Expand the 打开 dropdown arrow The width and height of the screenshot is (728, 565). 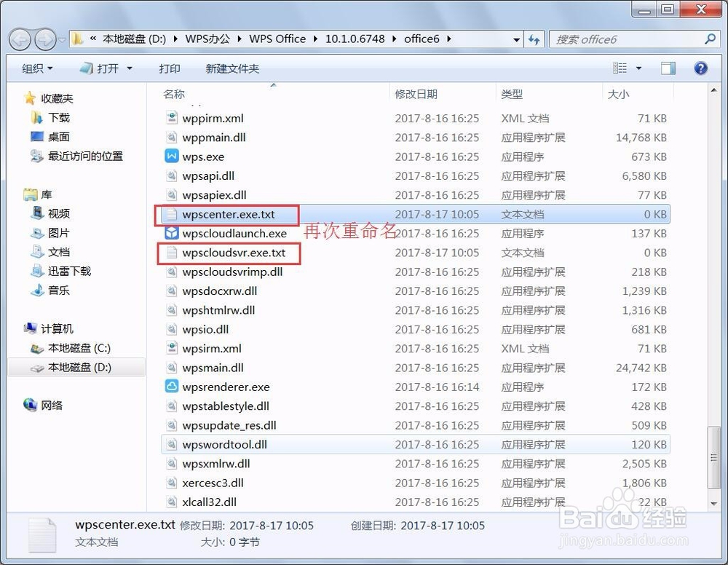(130, 68)
